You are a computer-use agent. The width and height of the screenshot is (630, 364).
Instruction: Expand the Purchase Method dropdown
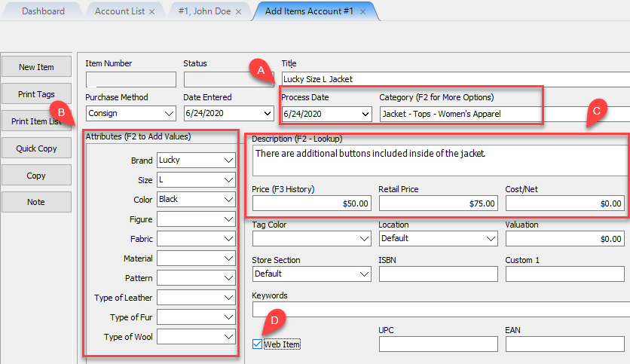tap(169, 114)
